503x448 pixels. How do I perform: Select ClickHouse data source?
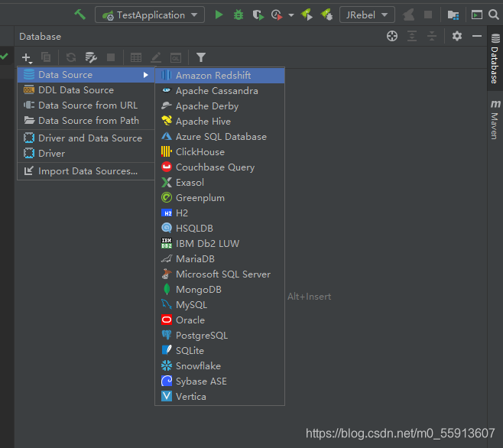219,152
